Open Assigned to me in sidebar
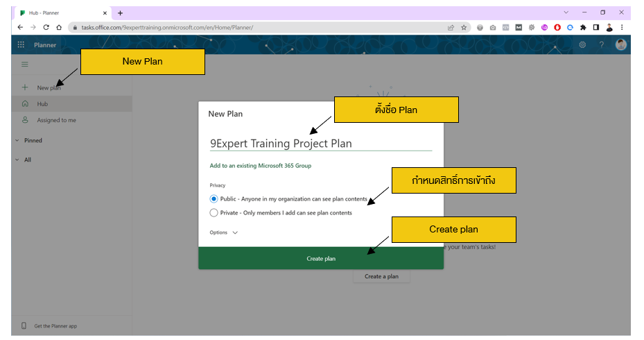The width and height of the screenshot is (644, 340). [56, 120]
